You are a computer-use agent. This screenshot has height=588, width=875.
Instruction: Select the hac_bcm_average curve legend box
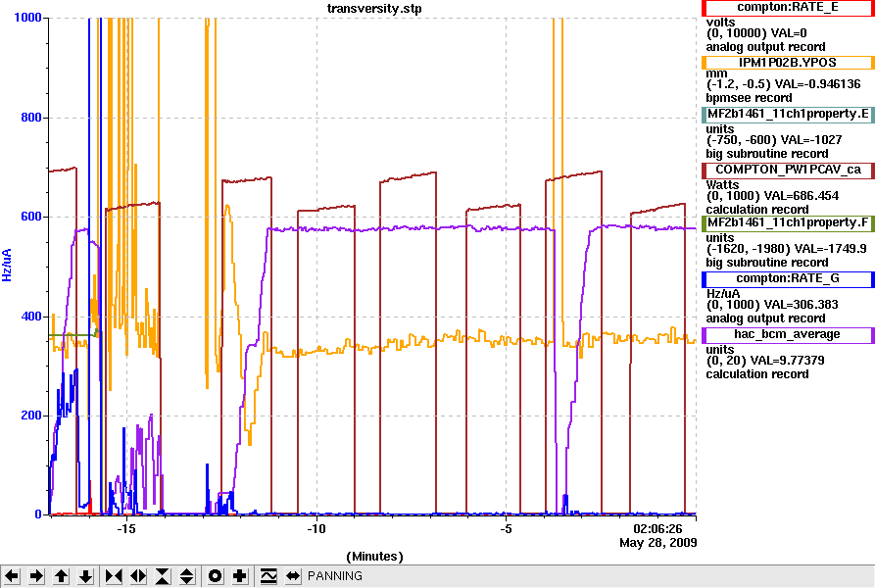click(x=788, y=335)
